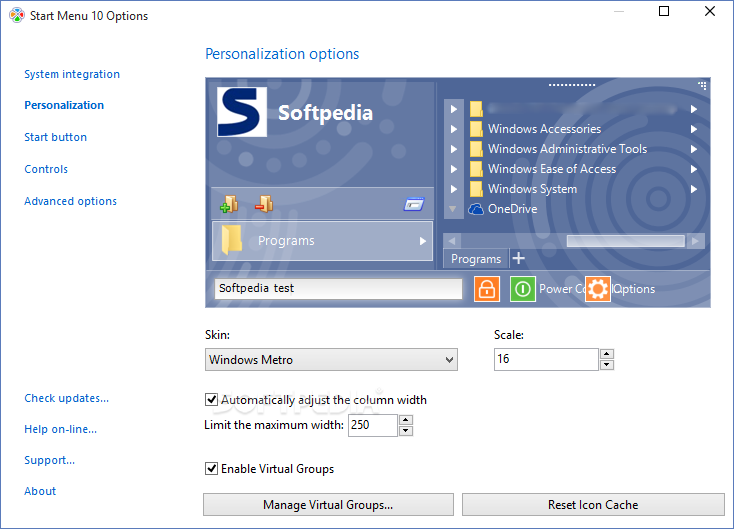The width and height of the screenshot is (734, 529).
Task: Click the horizontal scrollbar thumb in preview
Action: point(625,241)
